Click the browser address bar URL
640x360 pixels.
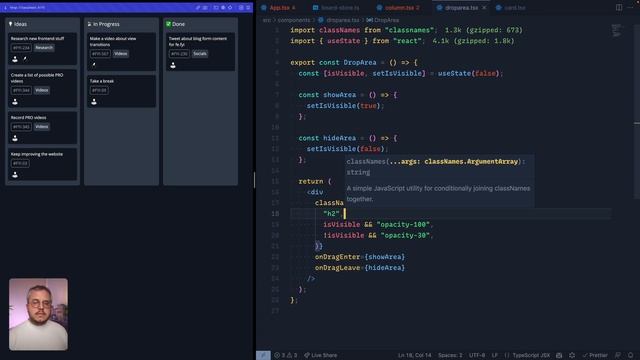coord(27,7)
